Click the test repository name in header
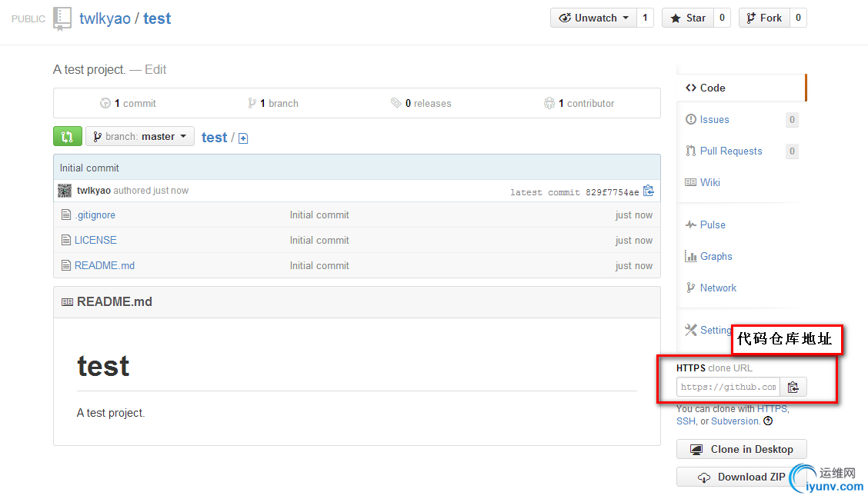Image resolution: width=868 pixels, height=499 pixels. 157,18
